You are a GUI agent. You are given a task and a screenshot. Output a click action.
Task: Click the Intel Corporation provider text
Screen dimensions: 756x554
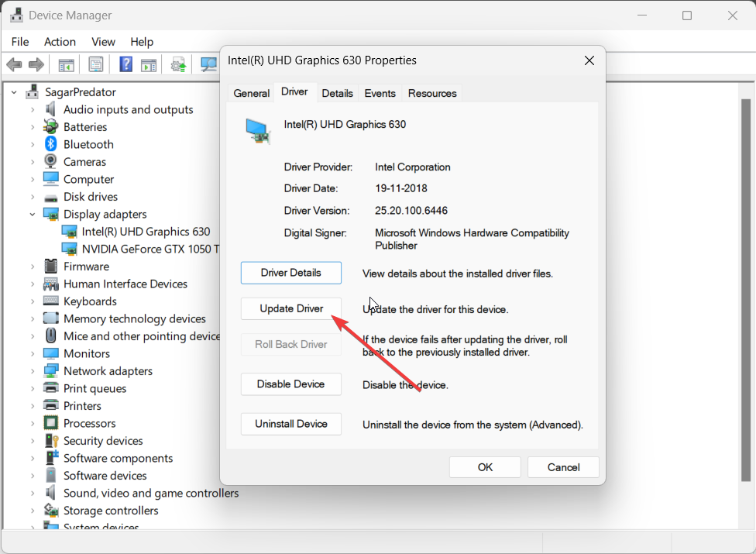coord(413,167)
